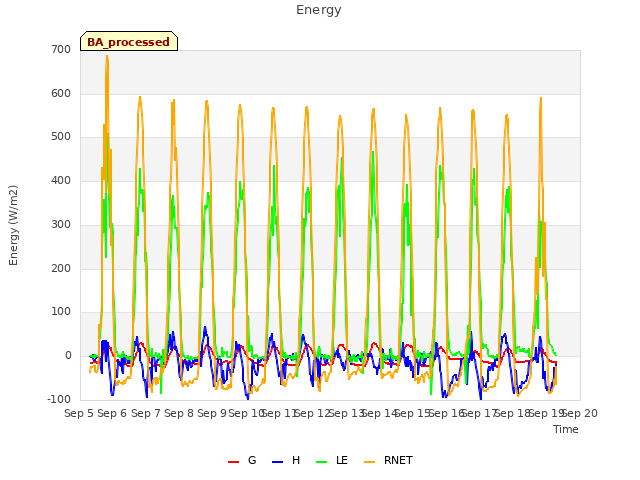640x480 pixels.
Task: Click the 500 y-axis tick label
Action: click(61, 137)
